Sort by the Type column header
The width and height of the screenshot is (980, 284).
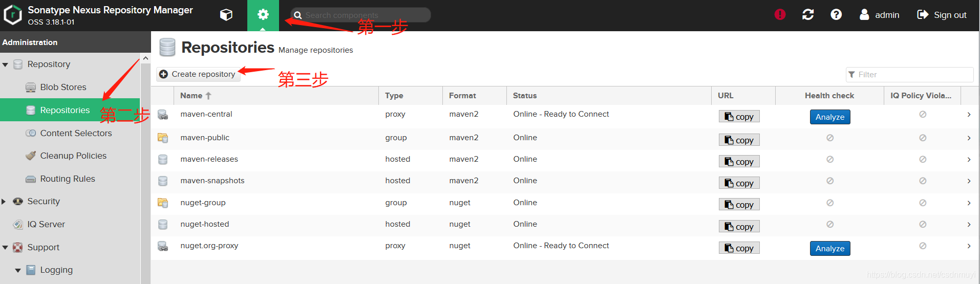411,96
